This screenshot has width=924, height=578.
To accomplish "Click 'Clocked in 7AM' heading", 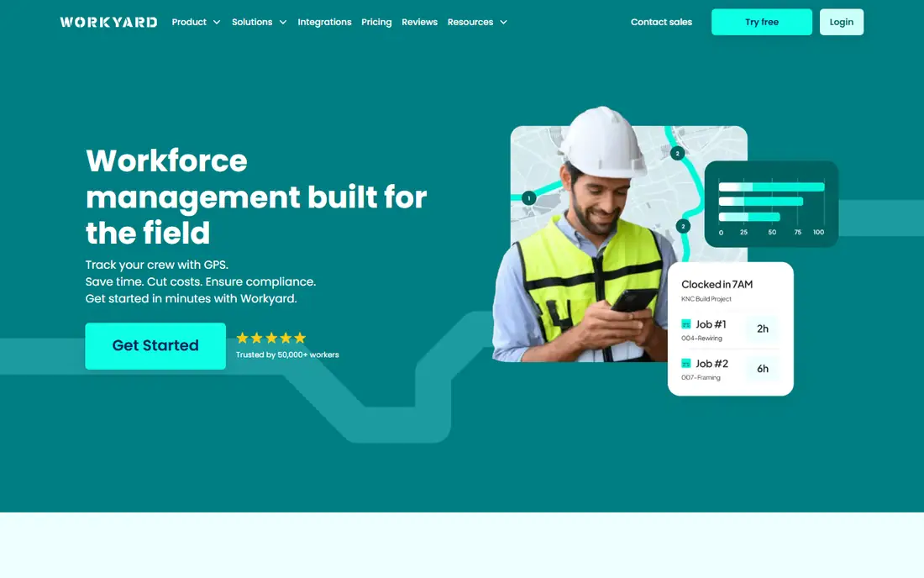I will tap(717, 284).
